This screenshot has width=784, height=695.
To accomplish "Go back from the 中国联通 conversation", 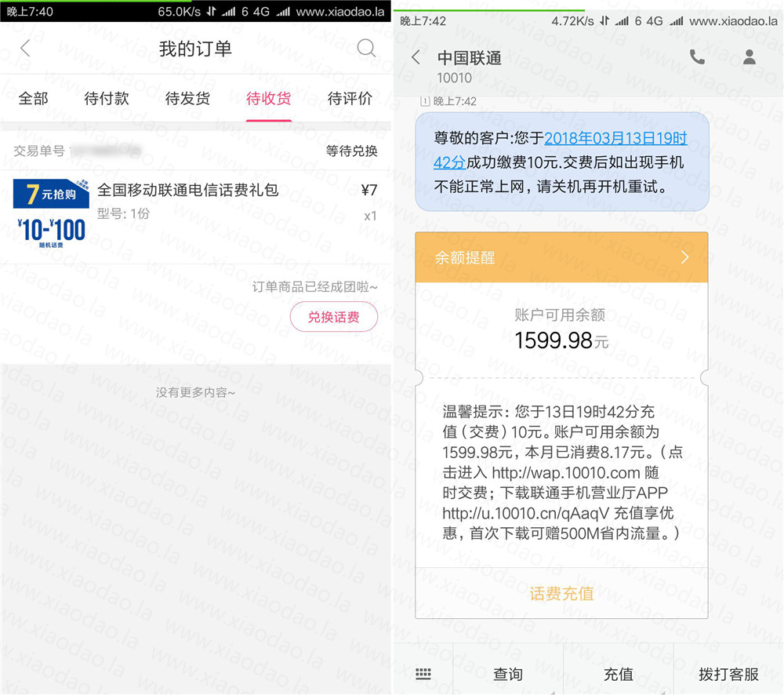I will pos(416,57).
